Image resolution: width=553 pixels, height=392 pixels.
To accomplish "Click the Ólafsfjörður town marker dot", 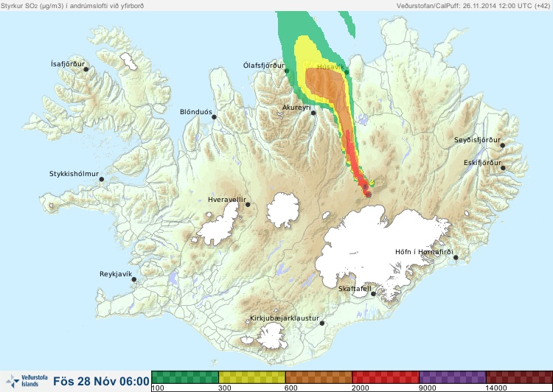I will 287,71.
